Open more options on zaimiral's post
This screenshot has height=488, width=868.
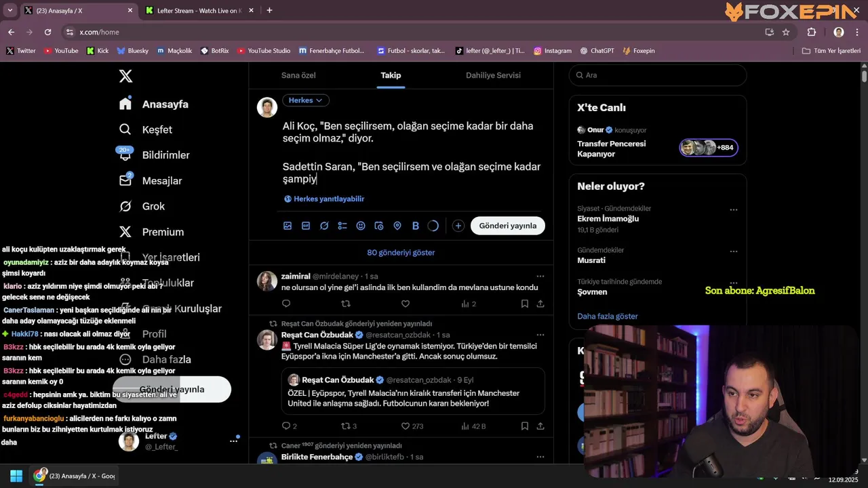pos(540,276)
